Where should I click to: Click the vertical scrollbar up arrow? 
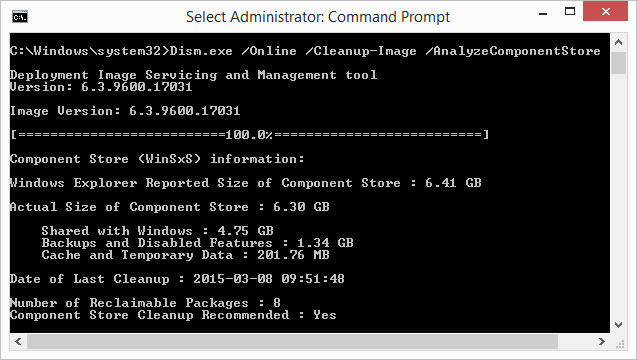pyautogui.click(x=618, y=42)
